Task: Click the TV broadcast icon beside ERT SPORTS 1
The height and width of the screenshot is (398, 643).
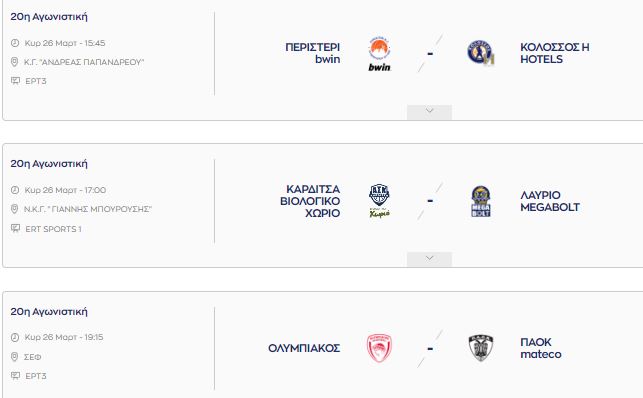Action: click(x=15, y=228)
